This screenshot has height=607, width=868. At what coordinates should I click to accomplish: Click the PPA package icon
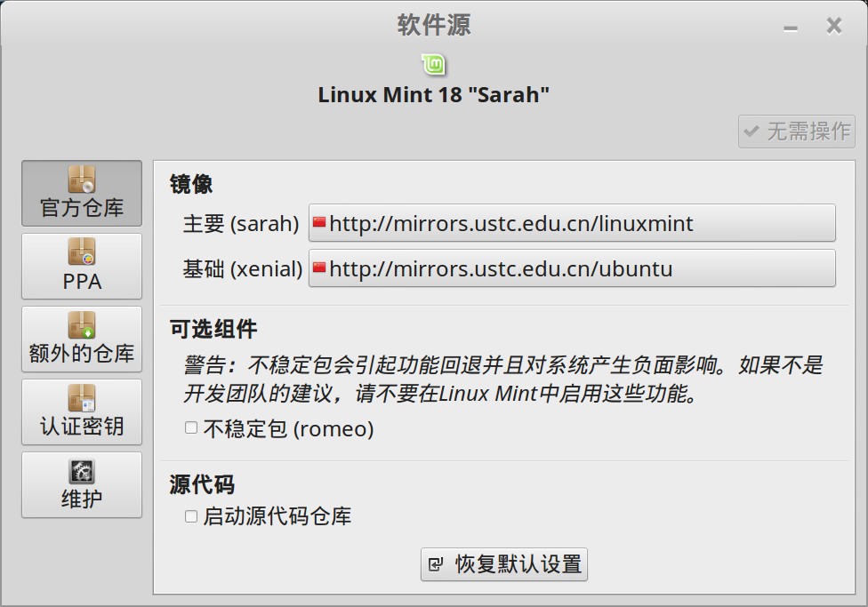(x=81, y=253)
